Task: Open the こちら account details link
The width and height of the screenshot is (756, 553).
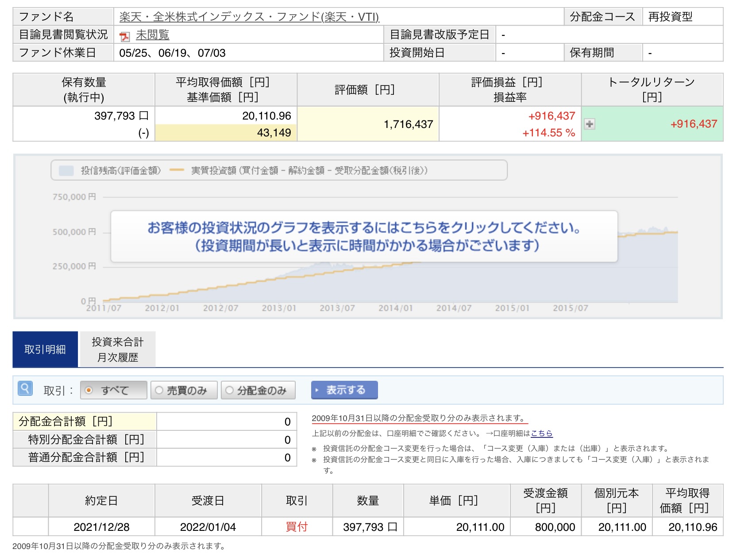Action: tap(542, 433)
